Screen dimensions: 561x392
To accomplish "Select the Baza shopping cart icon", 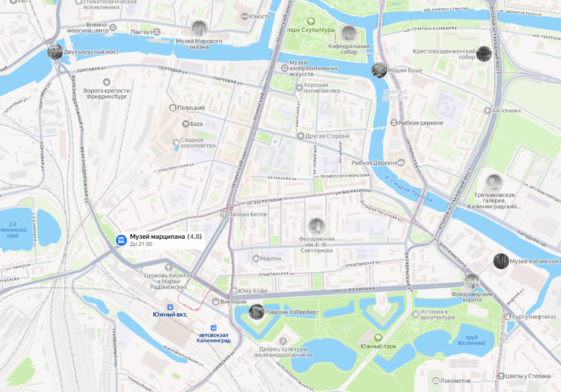I will 185,124.
